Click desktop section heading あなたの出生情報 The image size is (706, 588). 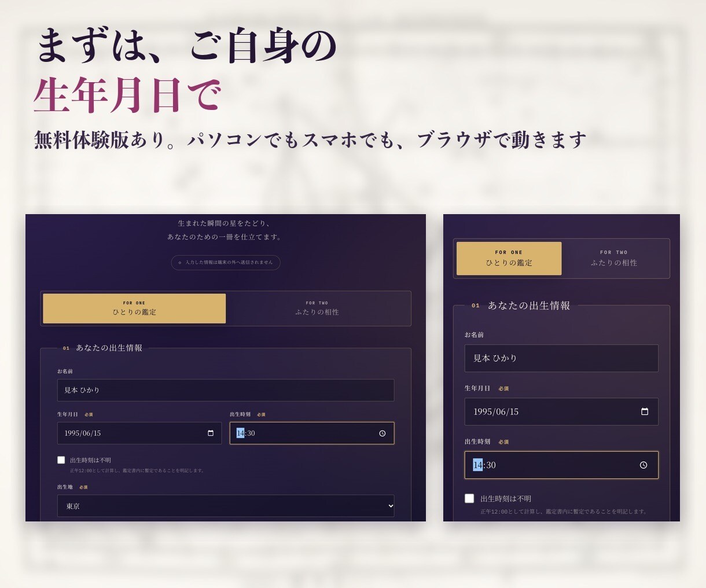(109, 348)
